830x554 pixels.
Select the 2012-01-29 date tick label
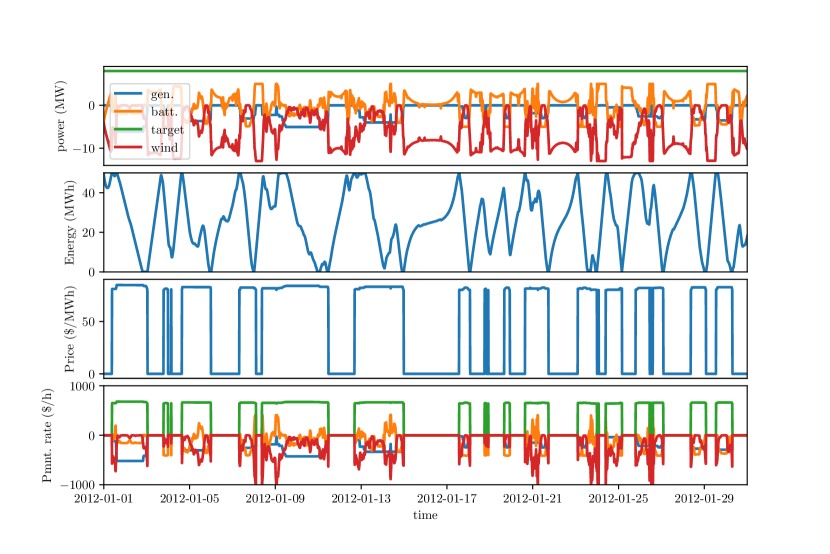click(x=704, y=498)
